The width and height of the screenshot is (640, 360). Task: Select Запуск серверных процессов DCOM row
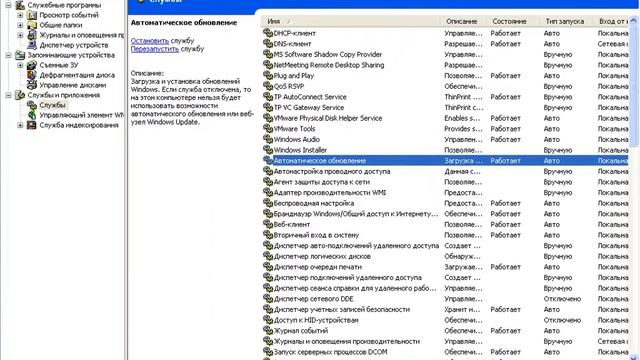[x=445, y=352]
